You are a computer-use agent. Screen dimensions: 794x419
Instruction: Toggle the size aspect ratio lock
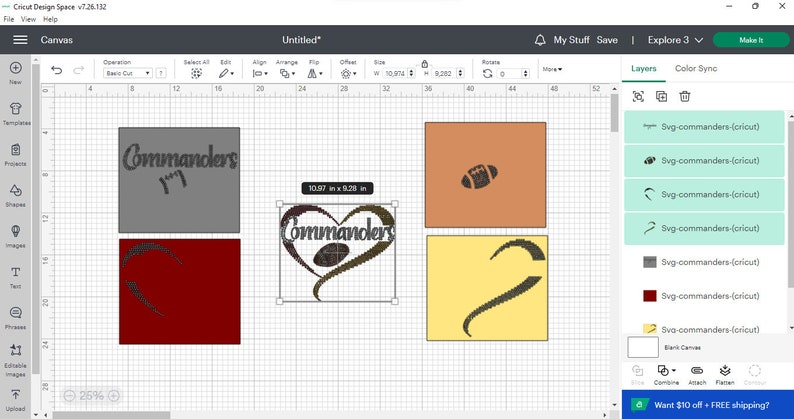[424, 64]
